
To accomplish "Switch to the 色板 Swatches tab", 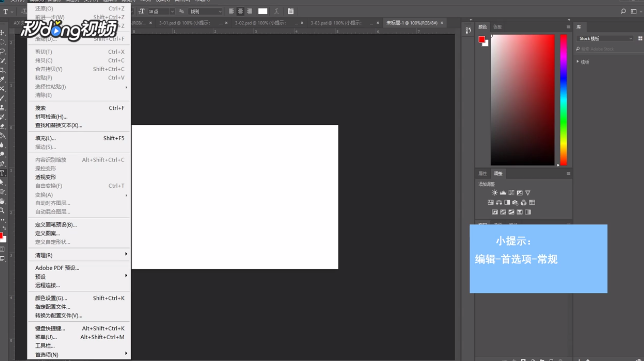I will (x=498, y=27).
